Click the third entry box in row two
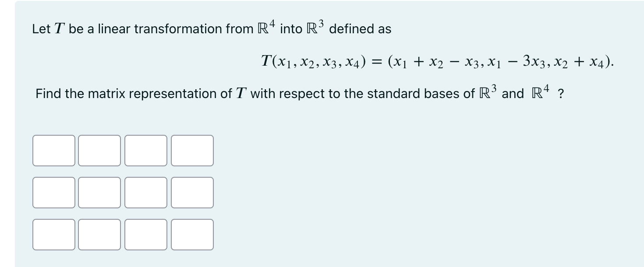This screenshot has height=267, width=644. coord(146,193)
